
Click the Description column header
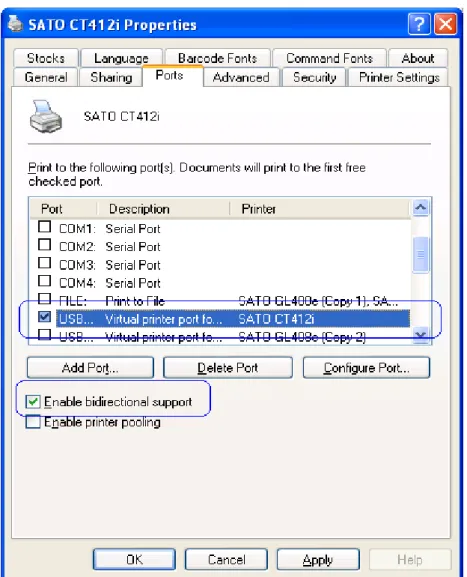pos(163,209)
